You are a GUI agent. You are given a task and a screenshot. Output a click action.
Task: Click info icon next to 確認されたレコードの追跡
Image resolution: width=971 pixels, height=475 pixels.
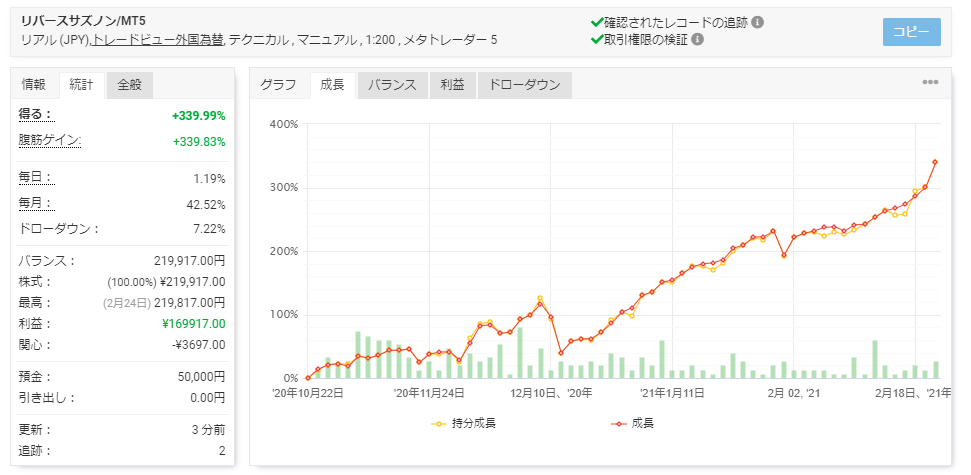click(x=758, y=22)
